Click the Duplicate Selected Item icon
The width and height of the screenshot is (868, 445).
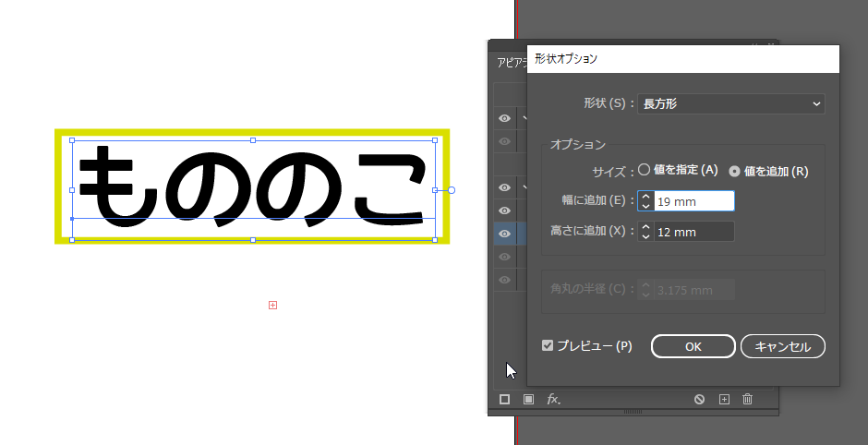[724, 399]
